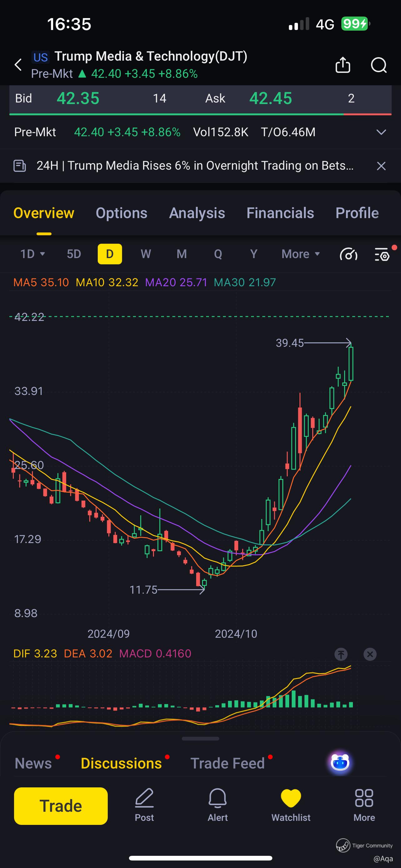Tap the yellow Trade button

pos(61,806)
